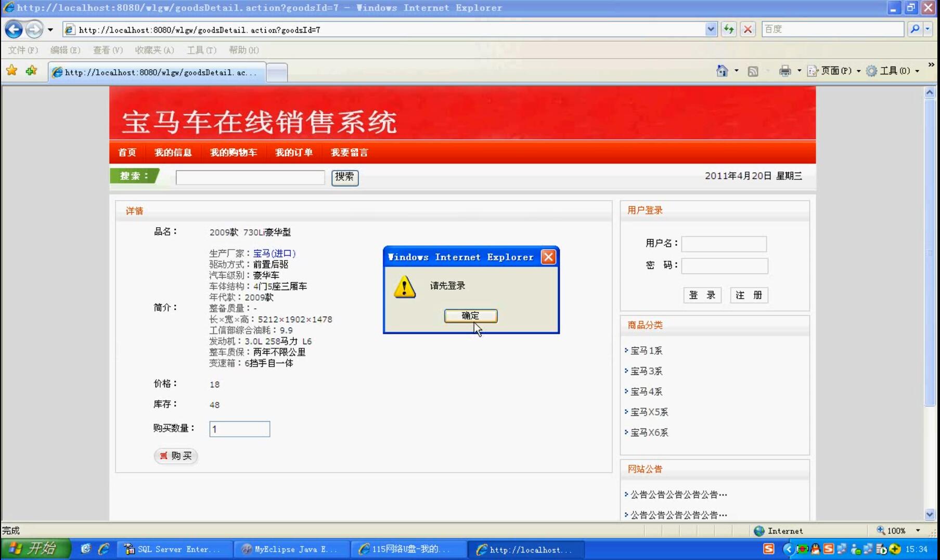Open the 工具(T) menu in menu bar
Viewport: 940px width, 560px height.
pyautogui.click(x=201, y=50)
